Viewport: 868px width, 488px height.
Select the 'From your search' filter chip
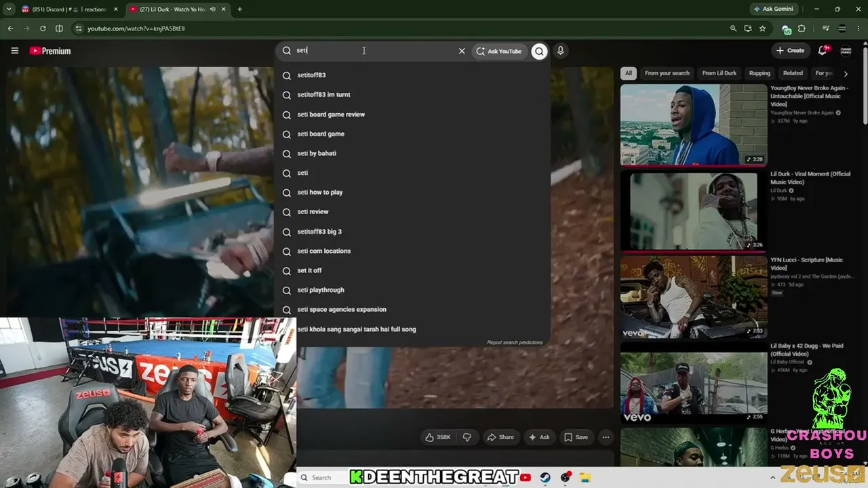(x=667, y=73)
